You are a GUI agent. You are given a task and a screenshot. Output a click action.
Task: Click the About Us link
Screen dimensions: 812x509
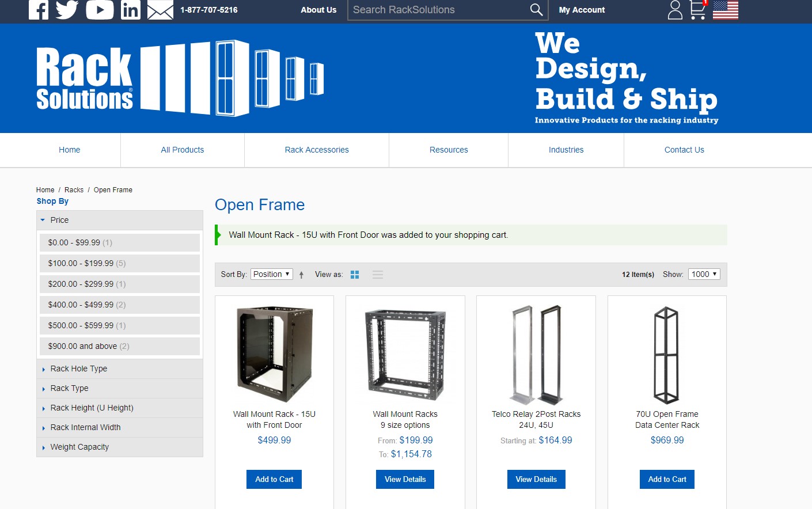pos(318,10)
